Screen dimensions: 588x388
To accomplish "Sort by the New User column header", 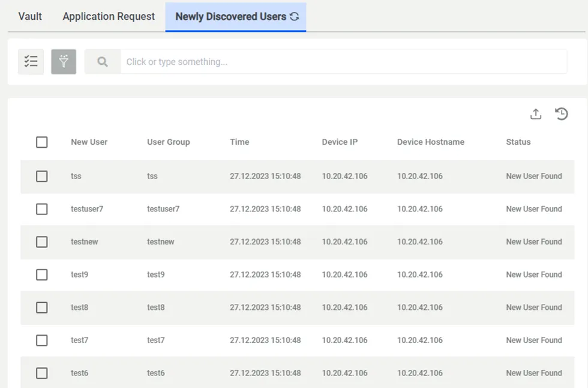I will 89,142.
